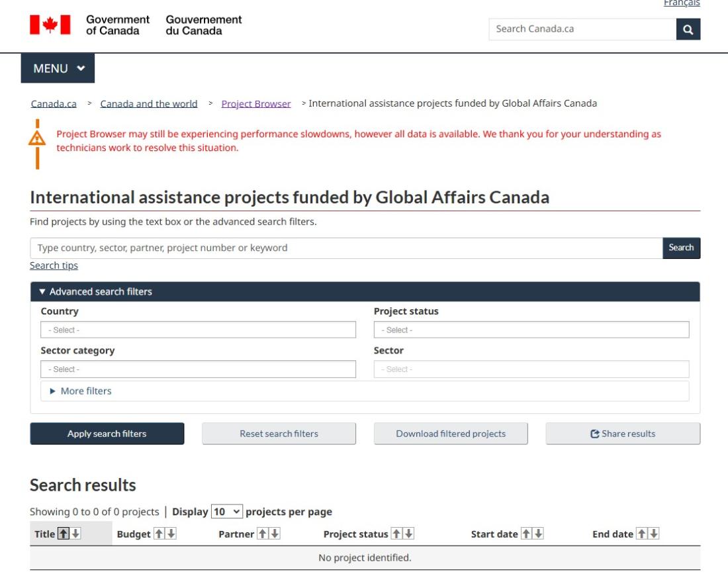Click the Canadian flag logo
The height and width of the screenshot is (580, 728).
point(50,24)
